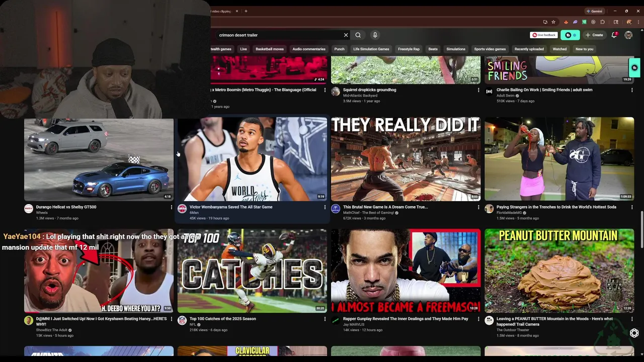644x362 pixels.
Task: Play the Smiling Friends thumbnail
Action: [x=559, y=70]
